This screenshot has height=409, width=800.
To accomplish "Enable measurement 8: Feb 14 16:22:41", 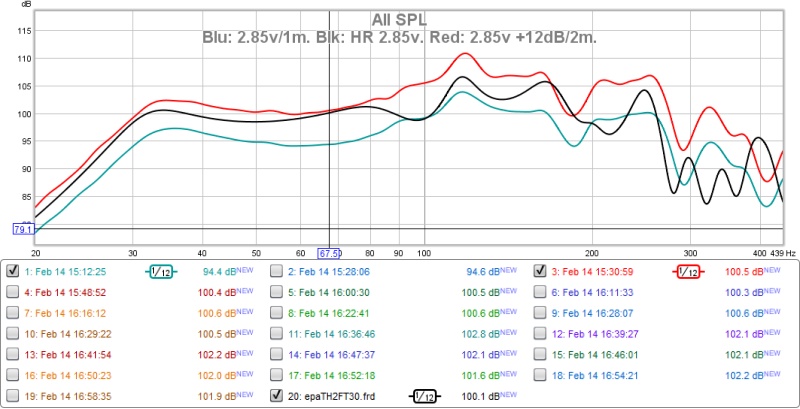I will (276, 313).
